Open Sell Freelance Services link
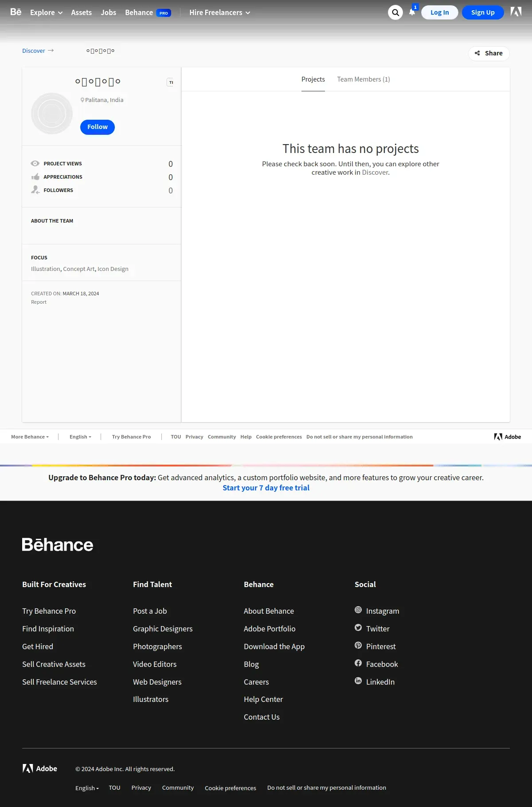This screenshot has height=807, width=532. coord(59,682)
